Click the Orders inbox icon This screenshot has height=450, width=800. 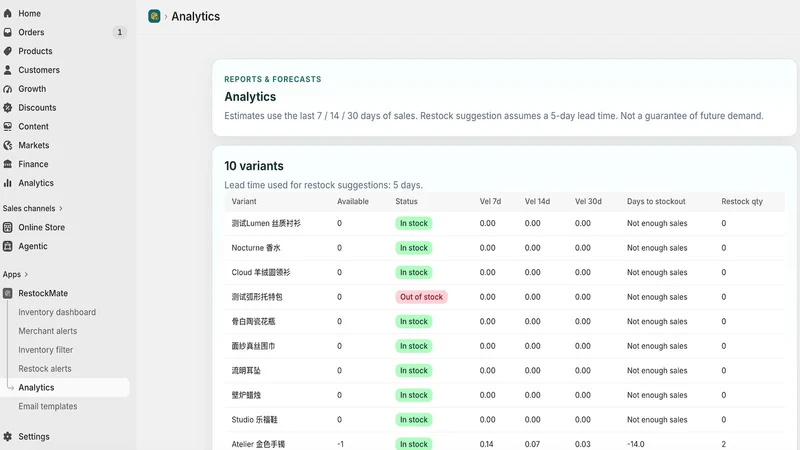[8, 32]
